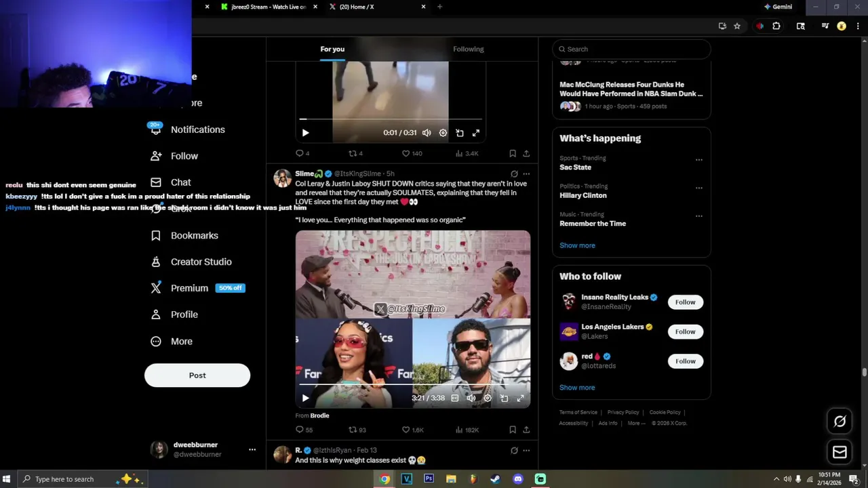The height and width of the screenshot is (488, 868).
Task: Open Discord from the taskbar
Action: click(x=518, y=479)
